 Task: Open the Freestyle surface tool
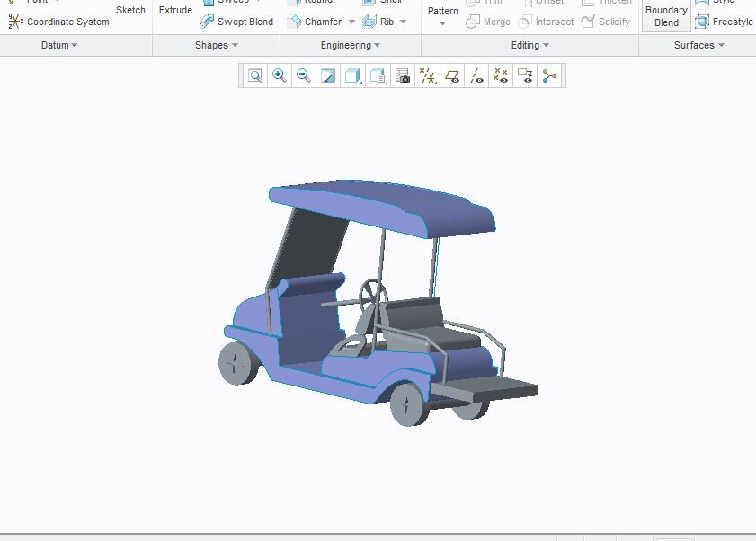click(x=724, y=21)
